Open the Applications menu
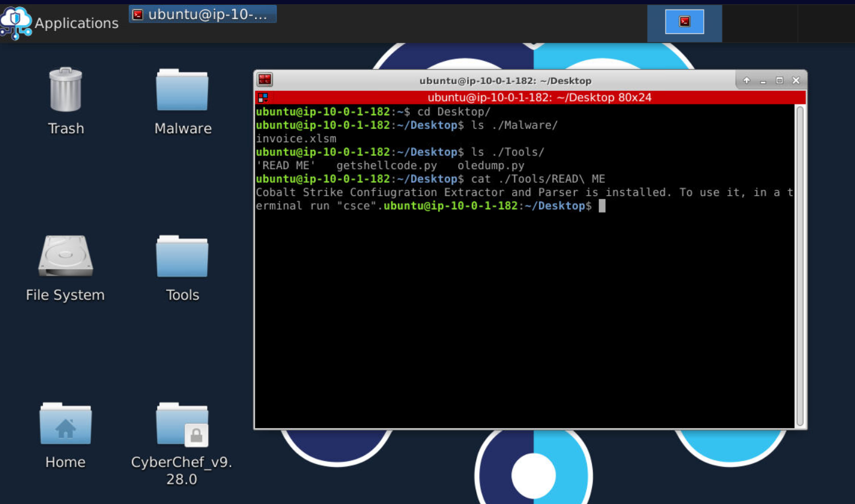 point(60,23)
